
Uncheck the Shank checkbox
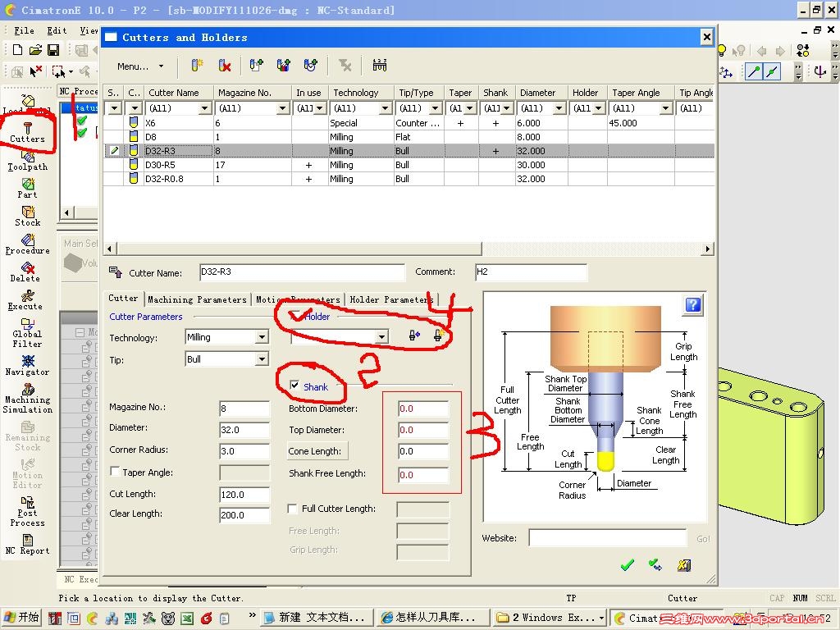pos(294,386)
